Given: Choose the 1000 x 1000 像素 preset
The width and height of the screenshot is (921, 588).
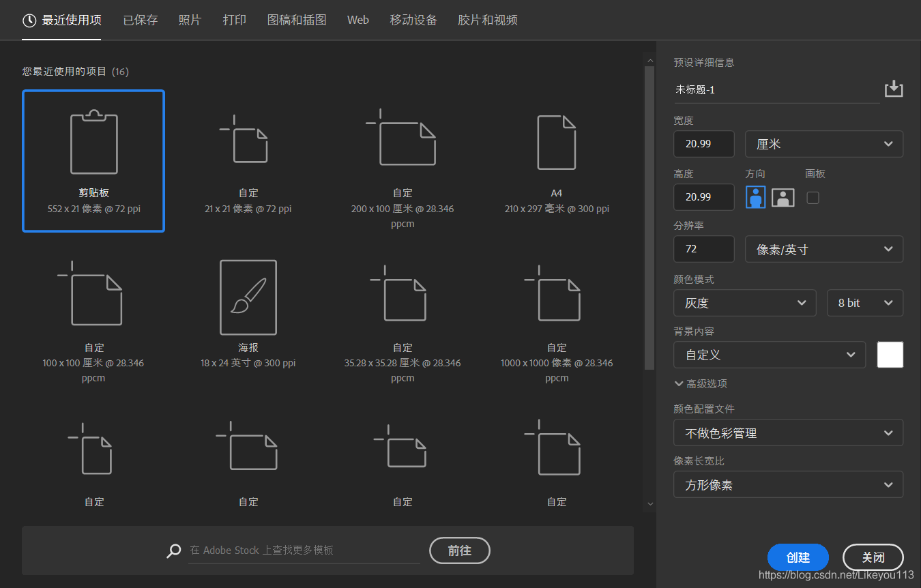Looking at the screenshot, I should (557, 315).
